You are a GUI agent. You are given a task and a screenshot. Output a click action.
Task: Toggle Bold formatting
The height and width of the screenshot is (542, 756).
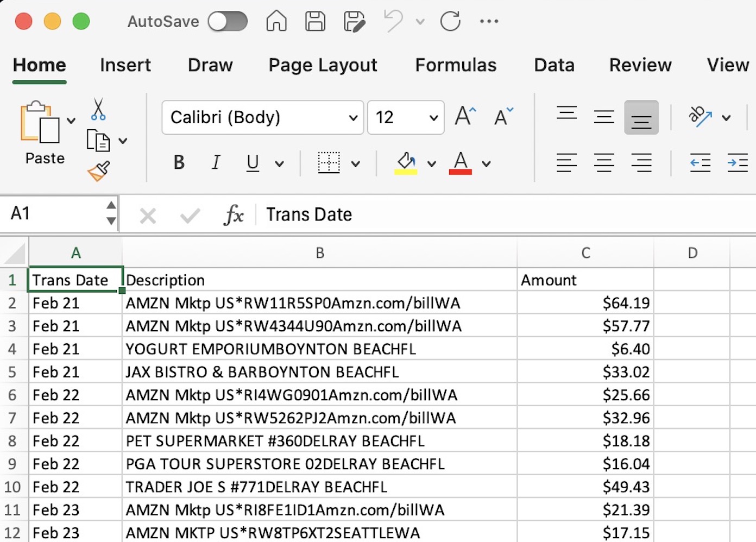179,162
